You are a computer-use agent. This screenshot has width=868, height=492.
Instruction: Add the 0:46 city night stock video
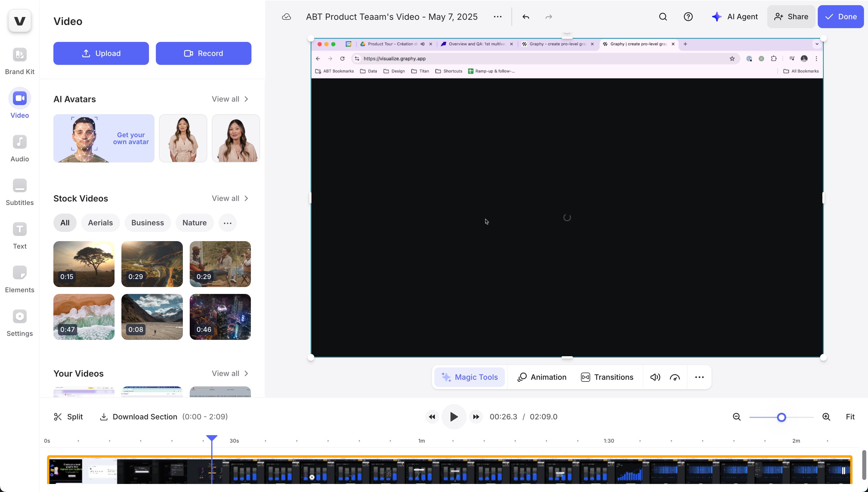[220, 317]
